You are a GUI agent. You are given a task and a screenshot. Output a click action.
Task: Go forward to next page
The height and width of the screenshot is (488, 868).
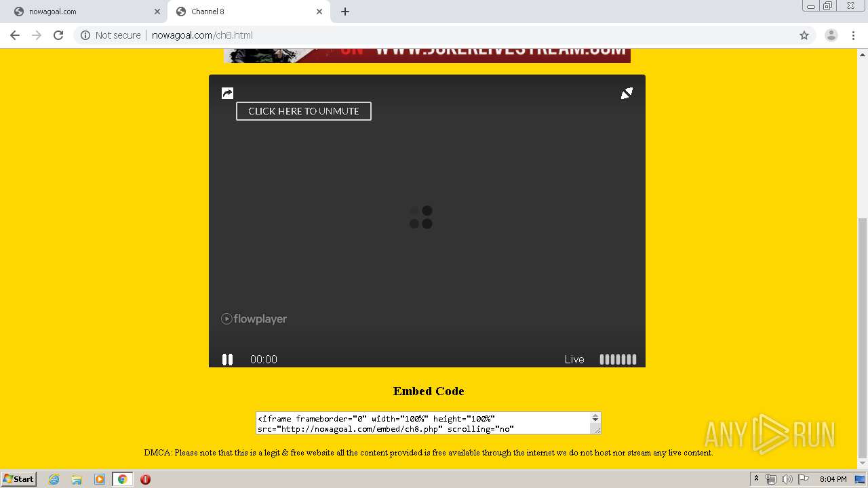[x=37, y=35]
